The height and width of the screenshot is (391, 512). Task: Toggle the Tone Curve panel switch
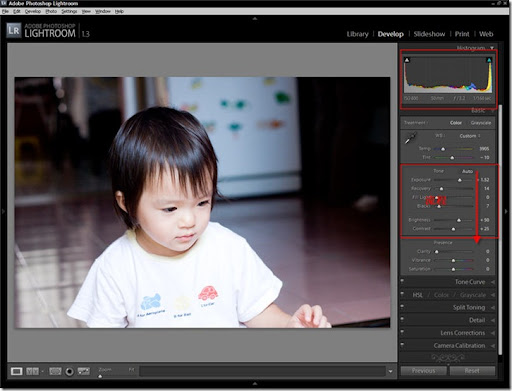tap(402, 282)
